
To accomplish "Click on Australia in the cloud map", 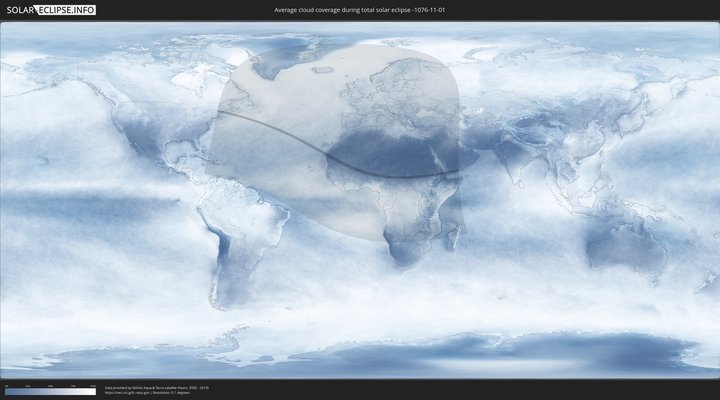I will [x=625, y=247].
